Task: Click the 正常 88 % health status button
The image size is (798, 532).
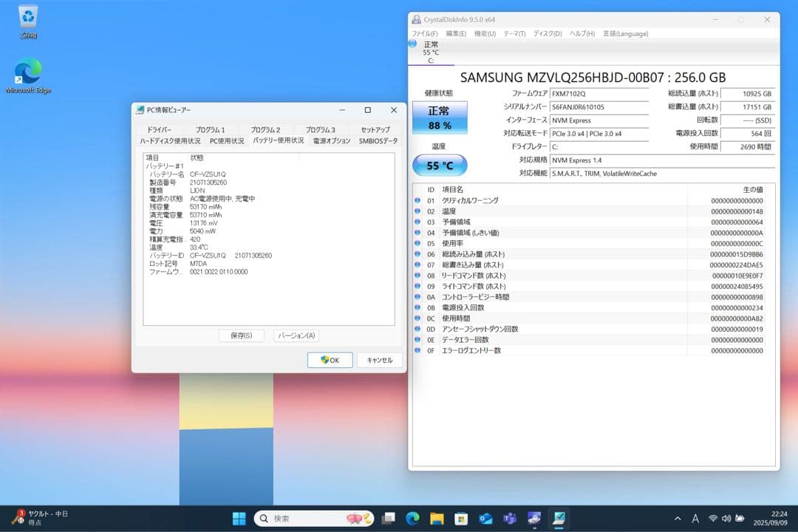Action: click(439, 117)
